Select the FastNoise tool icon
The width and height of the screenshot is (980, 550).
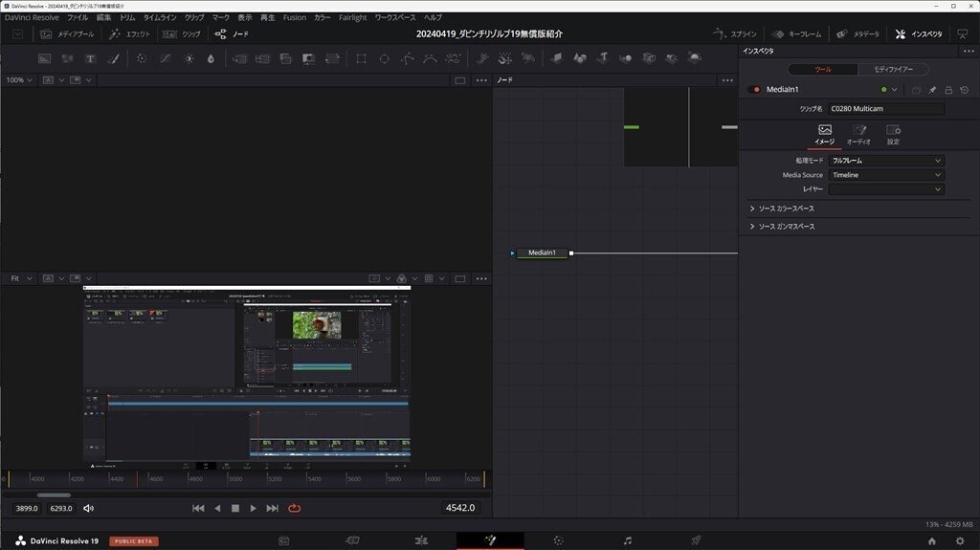(x=67, y=58)
